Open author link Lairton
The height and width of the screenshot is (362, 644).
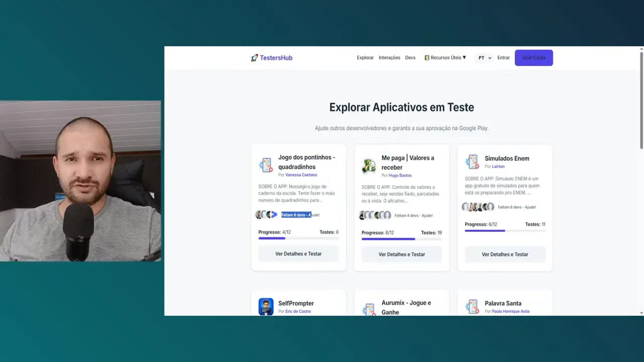click(498, 166)
